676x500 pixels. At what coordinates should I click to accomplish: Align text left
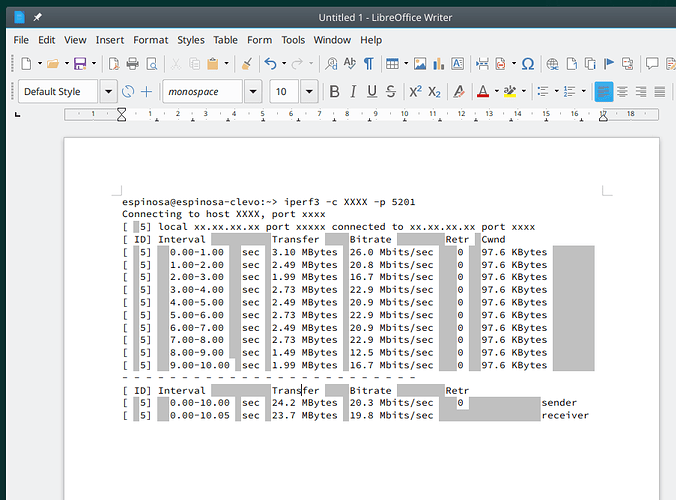604,91
